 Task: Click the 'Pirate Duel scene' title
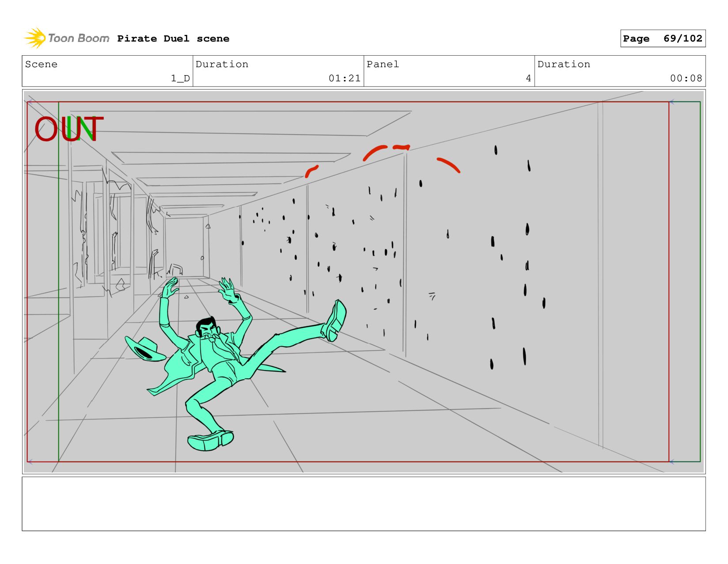click(173, 39)
